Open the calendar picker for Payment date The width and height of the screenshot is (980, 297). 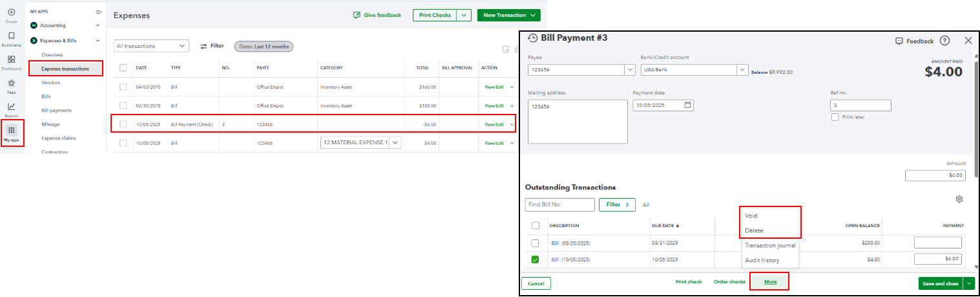(x=687, y=105)
